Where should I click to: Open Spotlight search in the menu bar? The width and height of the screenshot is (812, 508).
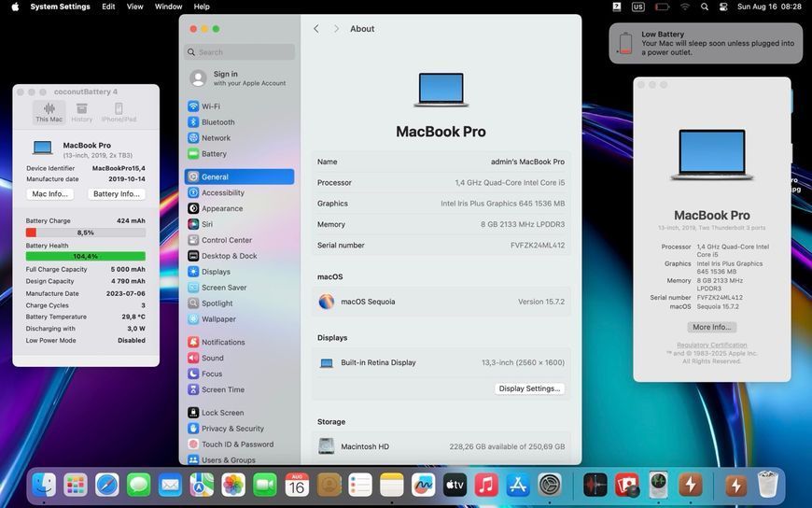coord(705,7)
